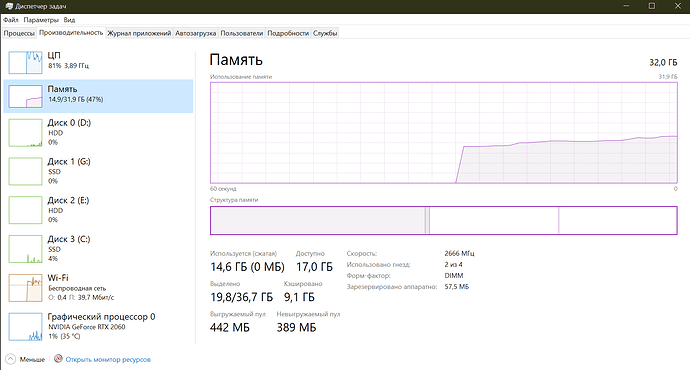Select the ЦП 81% 3,89 ГГц label
Screen dimensions: 690x370
pos(68,60)
